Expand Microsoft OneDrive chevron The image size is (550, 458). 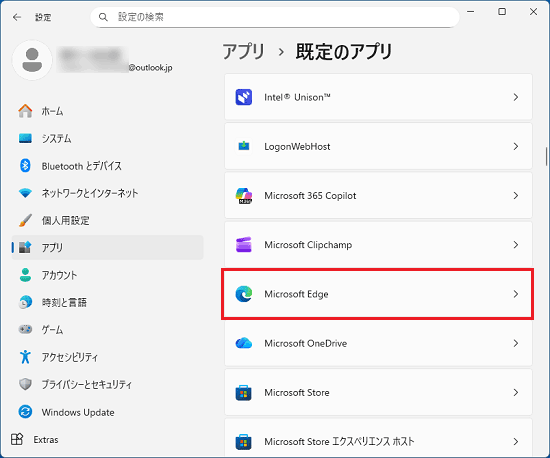[515, 343]
